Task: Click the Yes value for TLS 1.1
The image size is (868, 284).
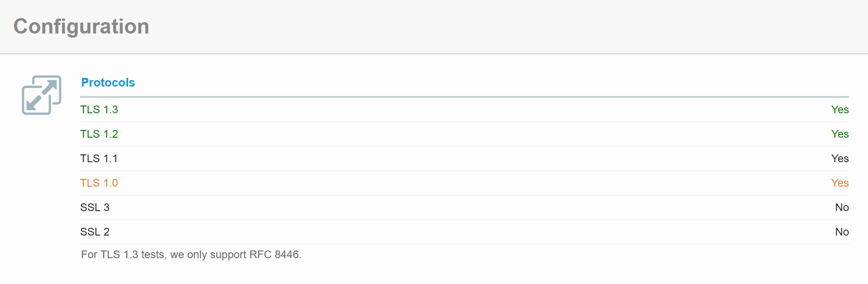Action: (x=840, y=159)
